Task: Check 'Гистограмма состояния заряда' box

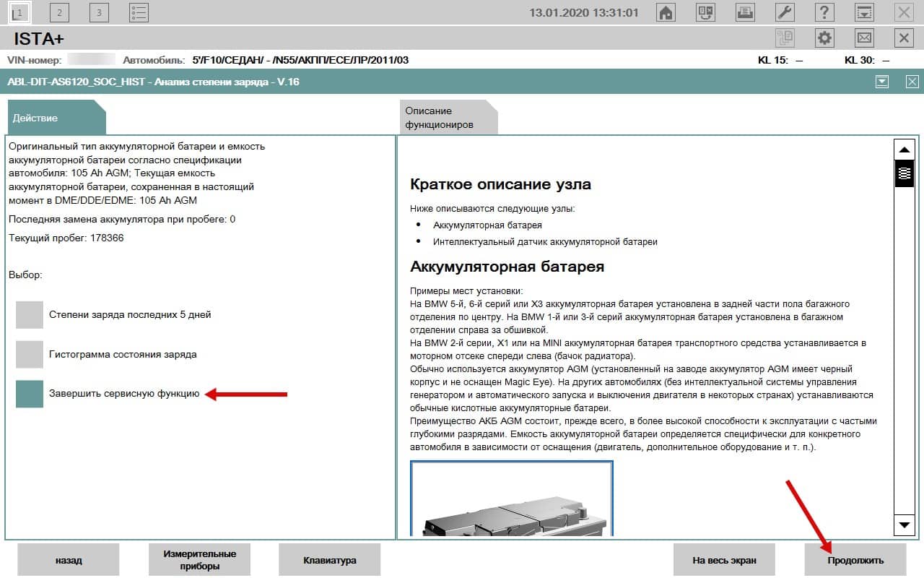Action: pyautogui.click(x=30, y=355)
